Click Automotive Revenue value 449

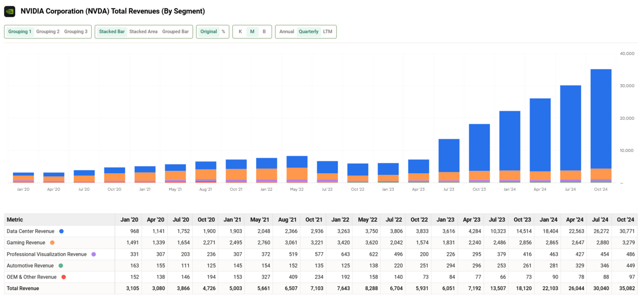[x=630, y=266]
